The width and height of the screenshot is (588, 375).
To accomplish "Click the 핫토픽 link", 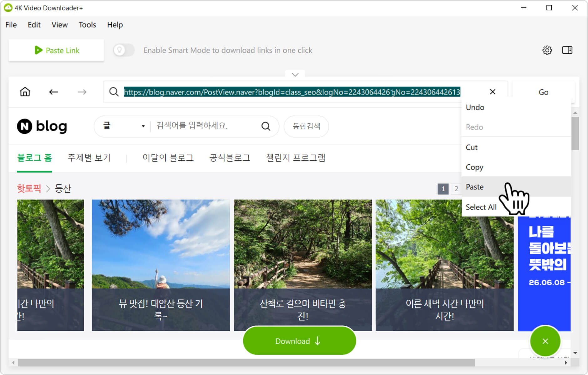I will (x=29, y=188).
